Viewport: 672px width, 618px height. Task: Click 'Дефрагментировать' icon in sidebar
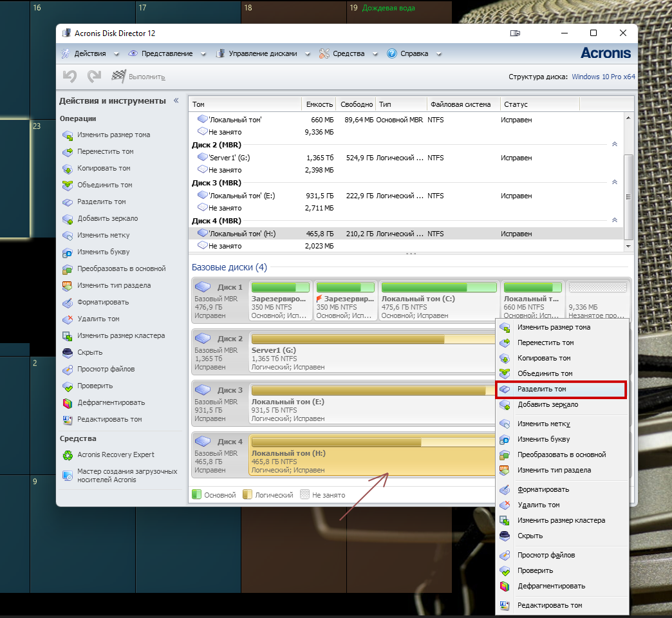[x=68, y=402]
